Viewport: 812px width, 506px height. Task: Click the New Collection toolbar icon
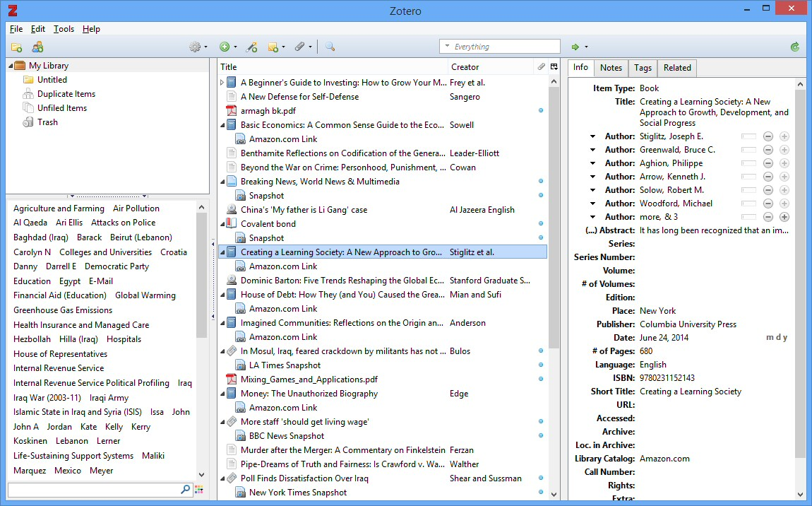[x=16, y=47]
